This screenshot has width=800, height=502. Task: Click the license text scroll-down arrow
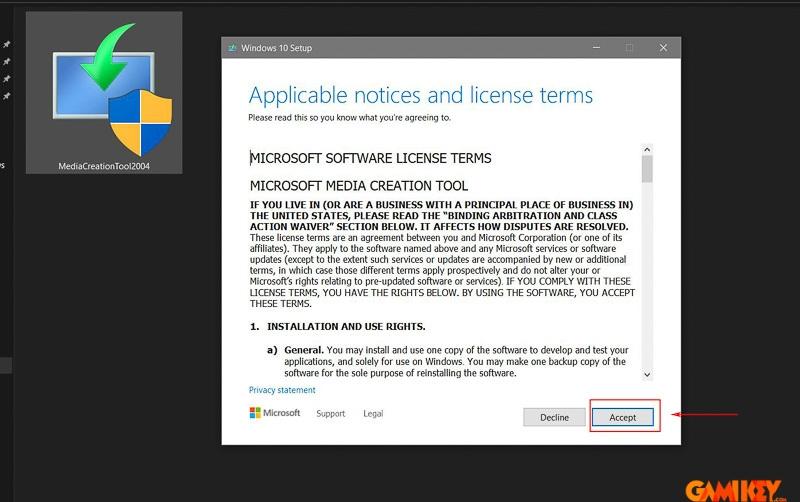point(647,374)
